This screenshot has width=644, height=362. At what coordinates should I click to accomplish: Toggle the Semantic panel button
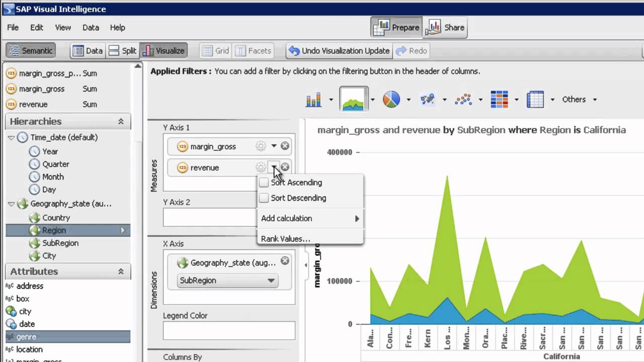click(x=31, y=50)
